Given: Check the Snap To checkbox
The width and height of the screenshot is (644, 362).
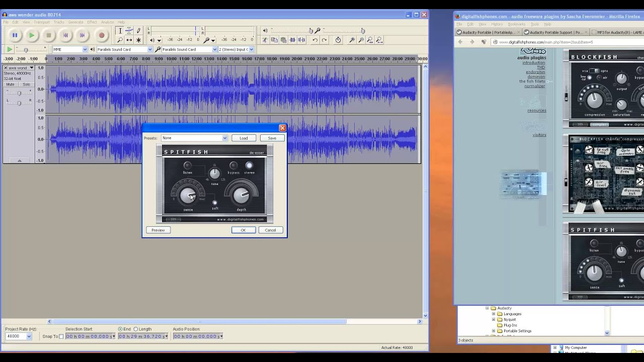Looking at the screenshot, I should (x=62, y=336).
